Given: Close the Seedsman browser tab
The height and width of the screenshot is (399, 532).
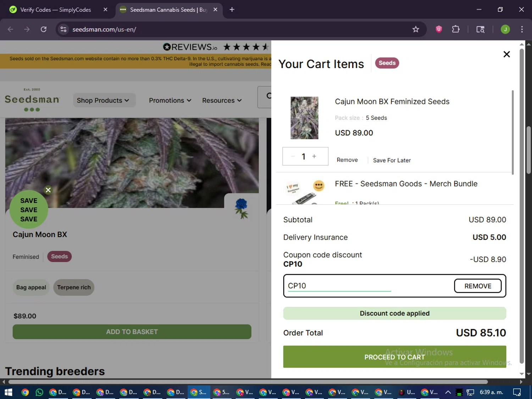Looking at the screenshot, I should tap(215, 10).
